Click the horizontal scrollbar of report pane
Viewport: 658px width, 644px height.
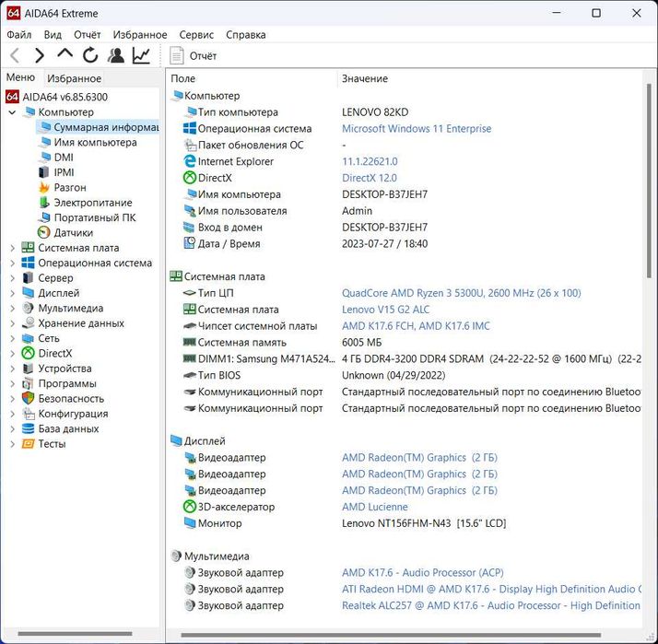pyautogui.click(x=391, y=635)
